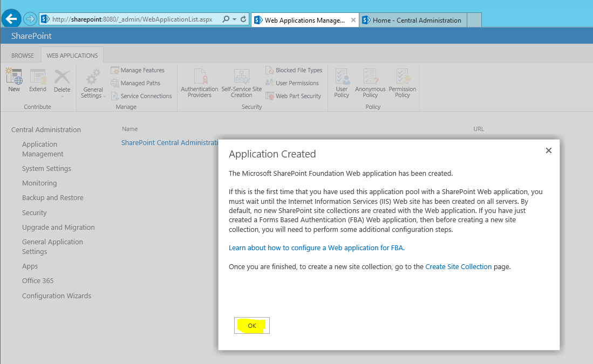This screenshot has width=593, height=364.
Task: Click the User Permissions icon
Action: pos(270,83)
